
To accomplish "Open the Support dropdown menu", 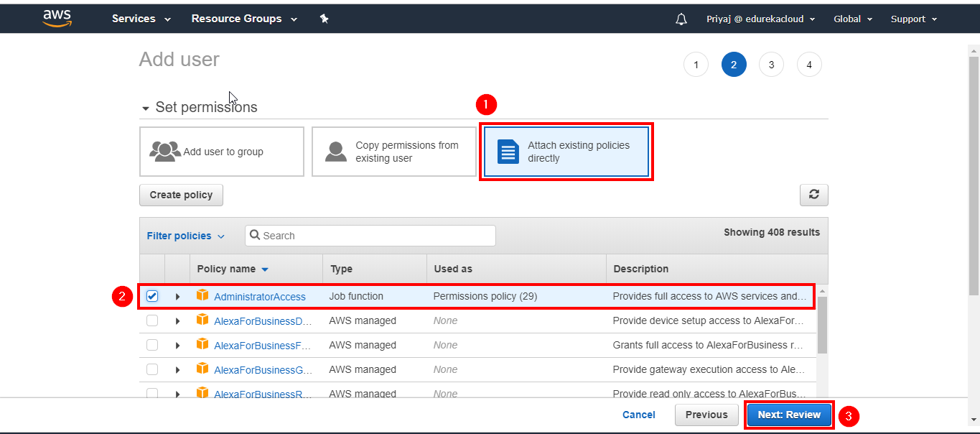I will pos(914,19).
